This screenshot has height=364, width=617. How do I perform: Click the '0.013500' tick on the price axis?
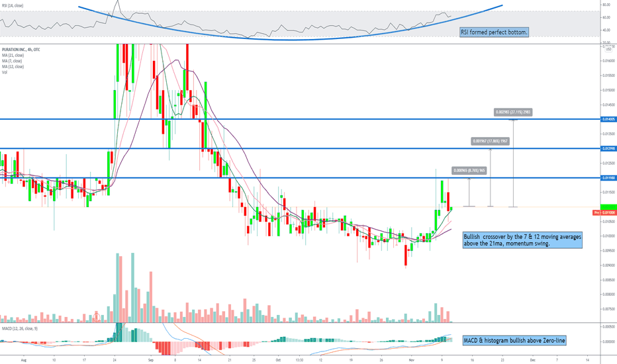click(x=609, y=134)
